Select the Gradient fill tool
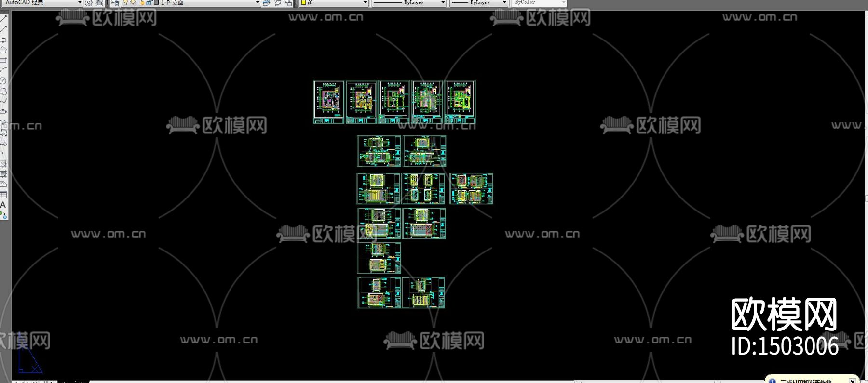The height and width of the screenshot is (383, 868). 3,174
